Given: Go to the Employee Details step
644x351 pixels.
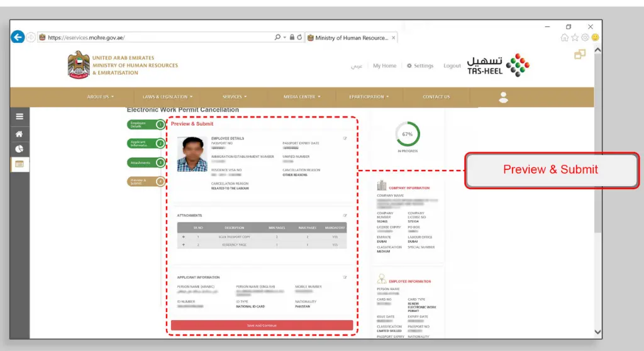Looking at the screenshot, I should pos(146,125).
